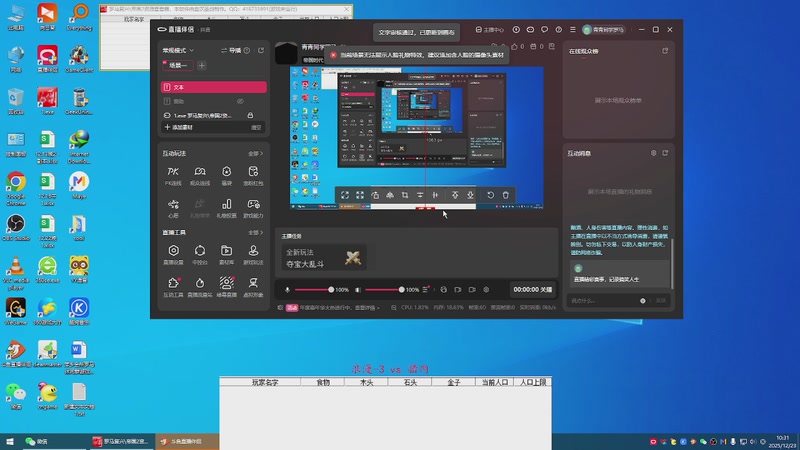This screenshot has height=450, width=800.
Task: Click the fullscreen fit icon in preview toolbar
Action: pyautogui.click(x=345, y=195)
